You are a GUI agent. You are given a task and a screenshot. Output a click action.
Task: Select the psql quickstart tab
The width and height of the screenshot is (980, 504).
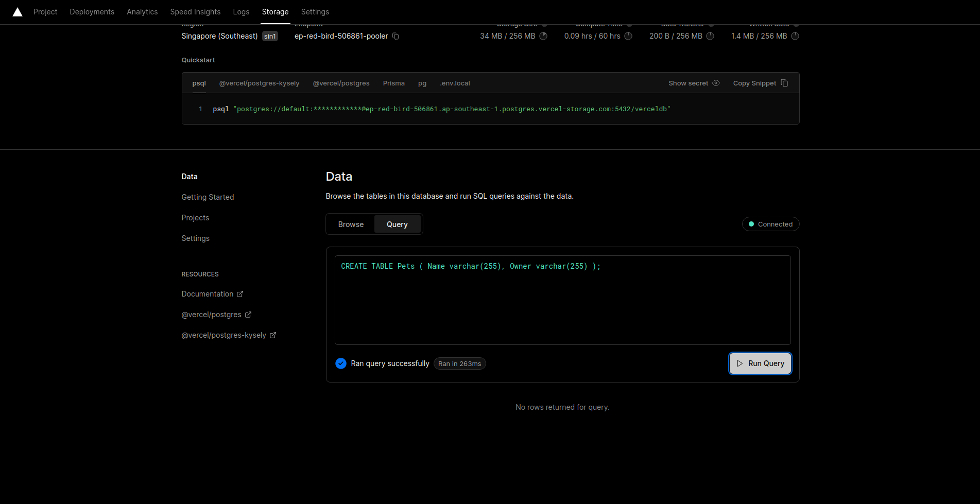point(199,83)
